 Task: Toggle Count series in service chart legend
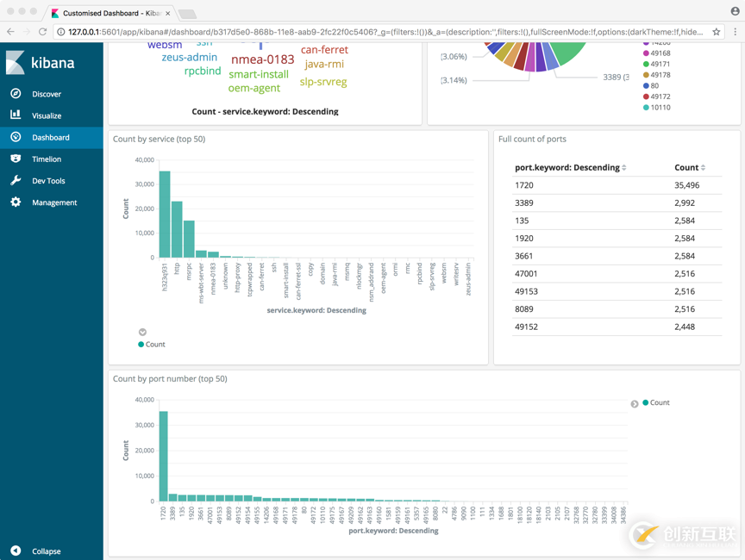tap(154, 344)
